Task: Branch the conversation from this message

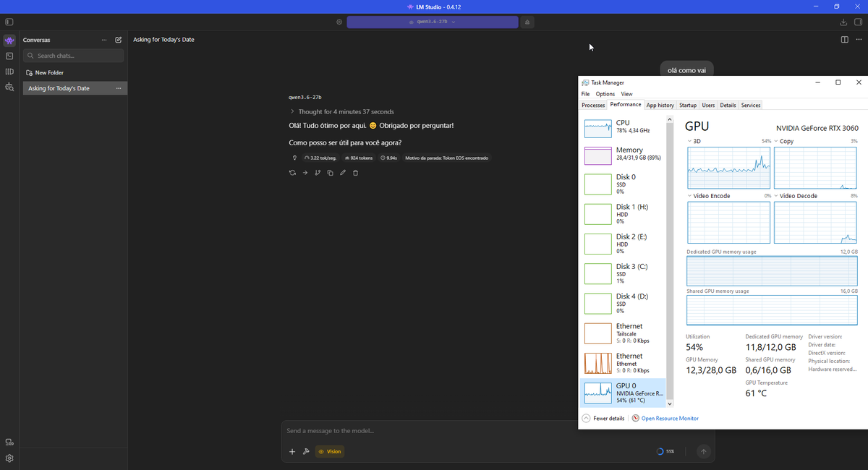Action: (x=318, y=173)
